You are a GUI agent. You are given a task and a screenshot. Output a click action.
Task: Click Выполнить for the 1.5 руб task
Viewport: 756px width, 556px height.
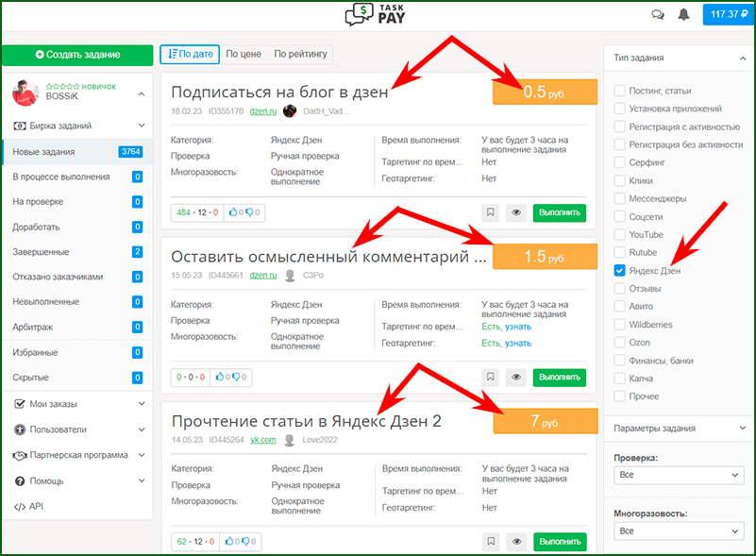pyautogui.click(x=560, y=377)
